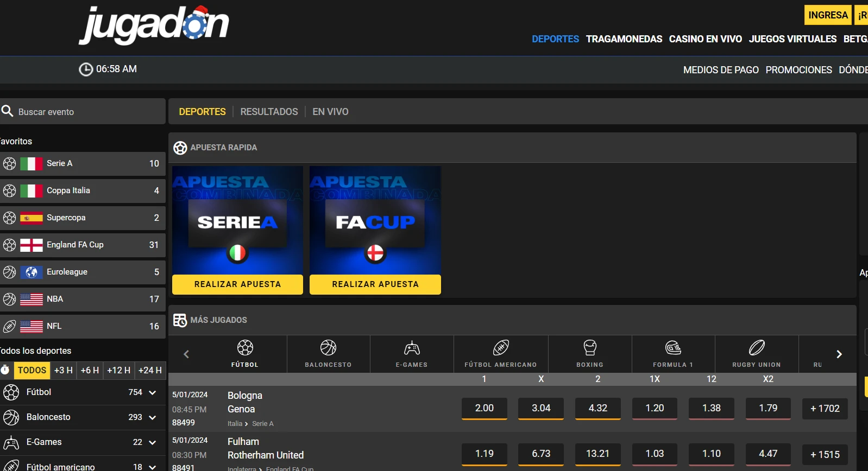868x471 pixels.
Task: Click the Jugadon logo
Action: coord(154,25)
